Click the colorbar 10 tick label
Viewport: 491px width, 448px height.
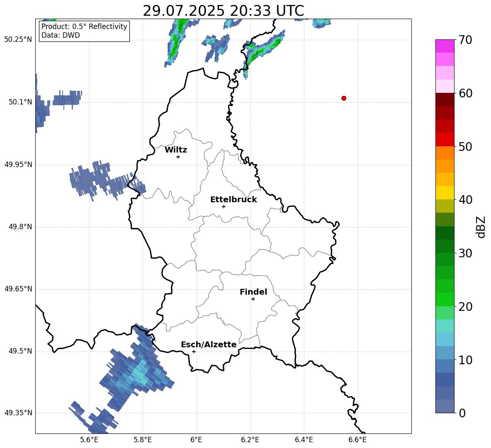pos(465,360)
